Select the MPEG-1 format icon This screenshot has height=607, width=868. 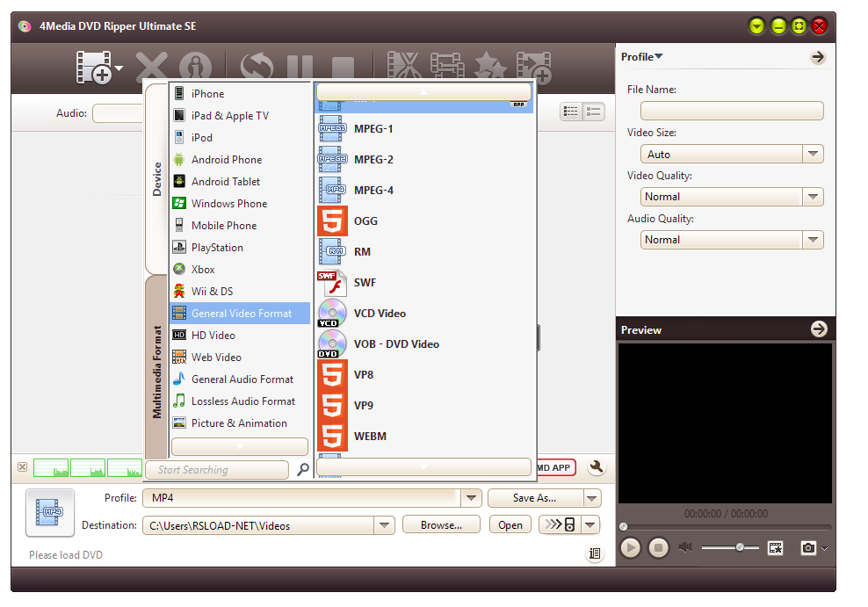tap(332, 129)
